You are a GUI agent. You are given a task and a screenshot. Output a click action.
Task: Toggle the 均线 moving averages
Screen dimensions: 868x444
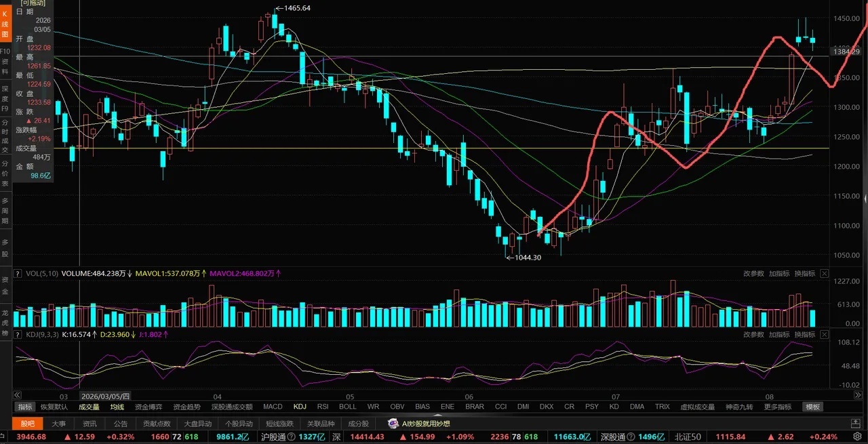click(117, 407)
